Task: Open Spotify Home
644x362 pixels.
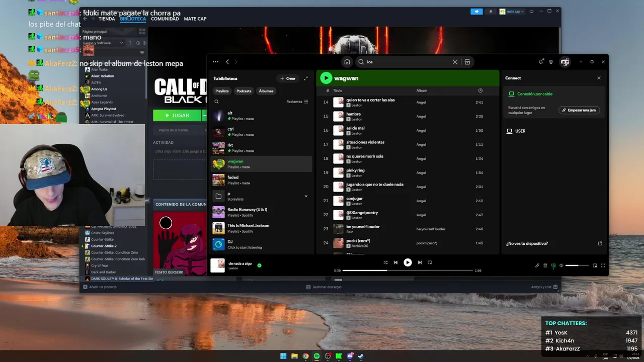Action: pyautogui.click(x=347, y=62)
